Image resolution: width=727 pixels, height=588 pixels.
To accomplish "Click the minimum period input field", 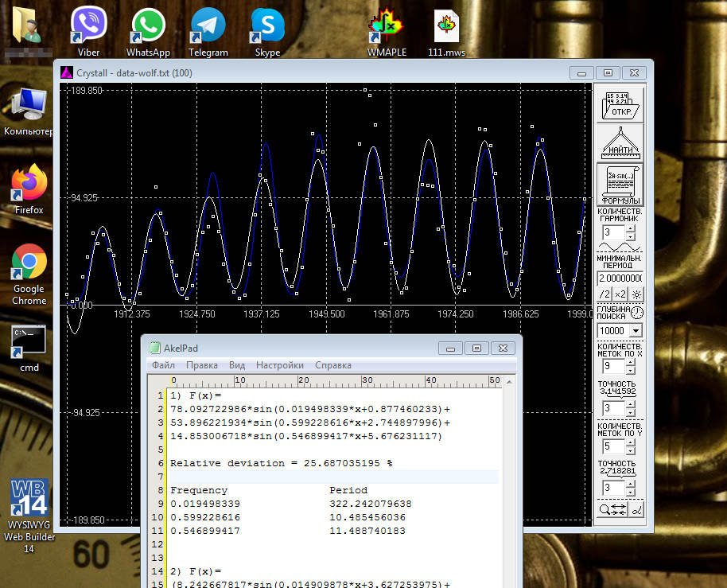I will tap(620, 278).
